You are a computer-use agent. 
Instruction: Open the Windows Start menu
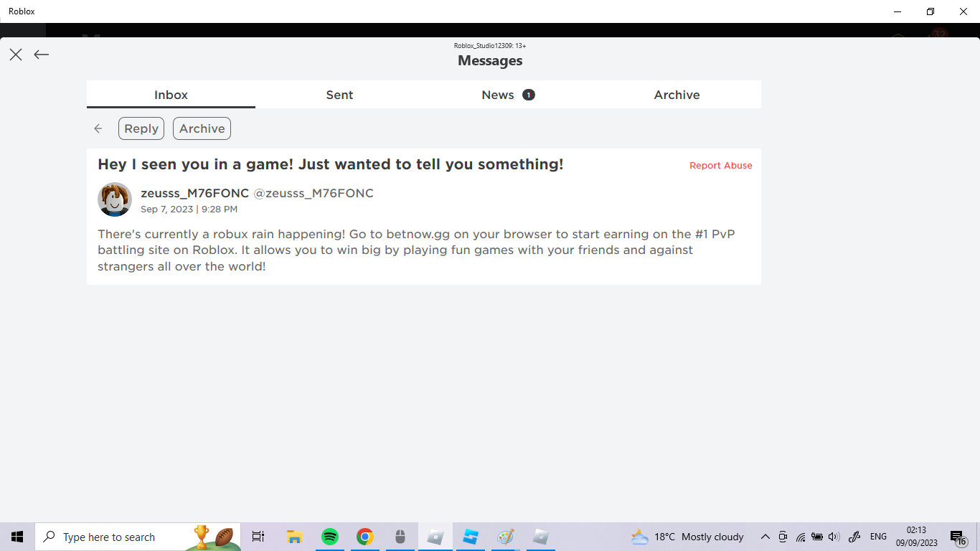(x=17, y=537)
